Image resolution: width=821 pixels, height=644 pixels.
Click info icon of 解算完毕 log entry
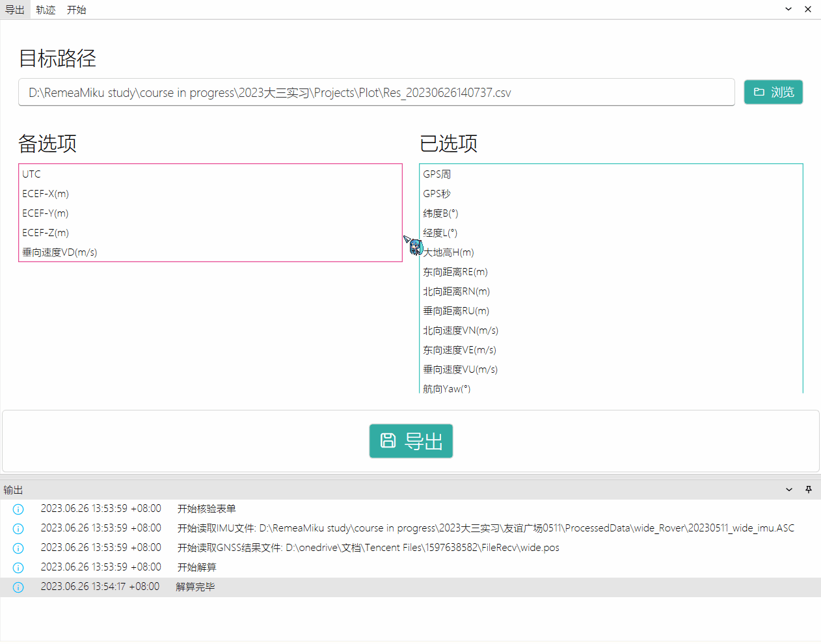(x=18, y=587)
